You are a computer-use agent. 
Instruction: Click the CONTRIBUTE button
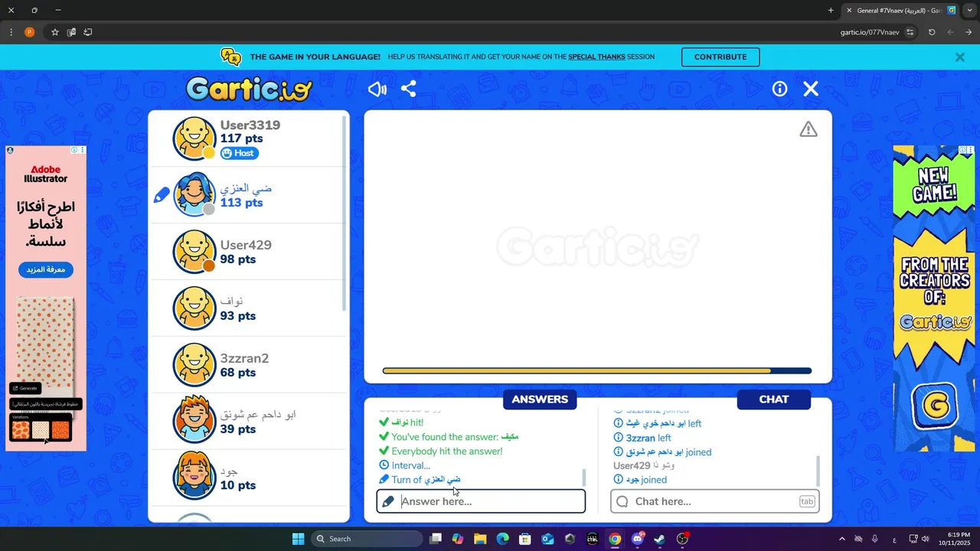[720, 57]
